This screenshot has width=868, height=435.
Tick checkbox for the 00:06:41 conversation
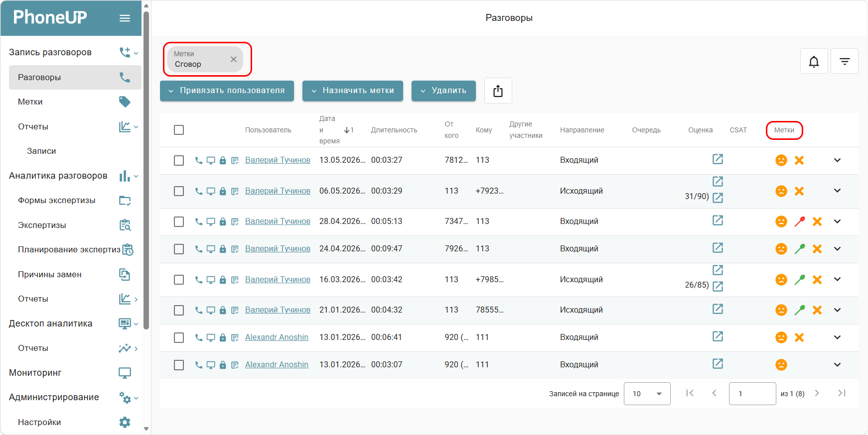(x=179, y=337)
